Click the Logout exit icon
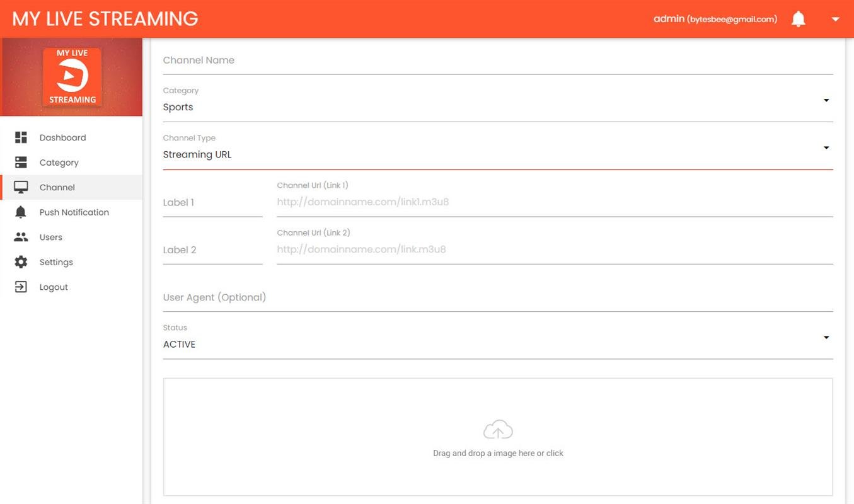 pyautogui.click(x=21, y=287)
